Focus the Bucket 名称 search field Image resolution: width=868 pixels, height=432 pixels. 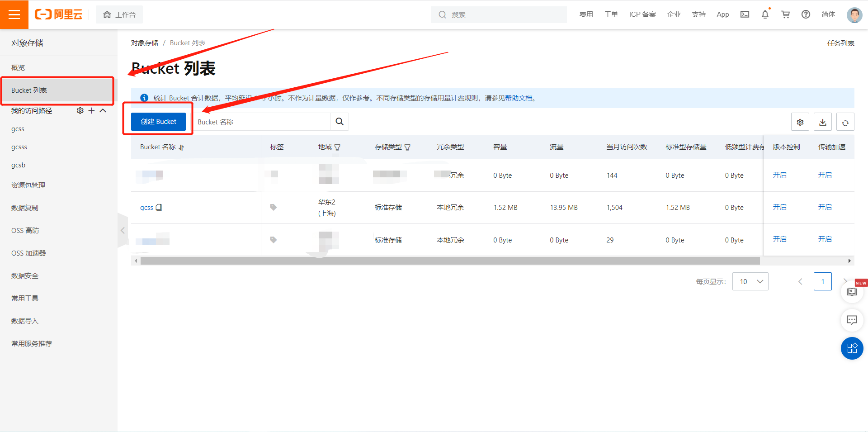(262, 122)
